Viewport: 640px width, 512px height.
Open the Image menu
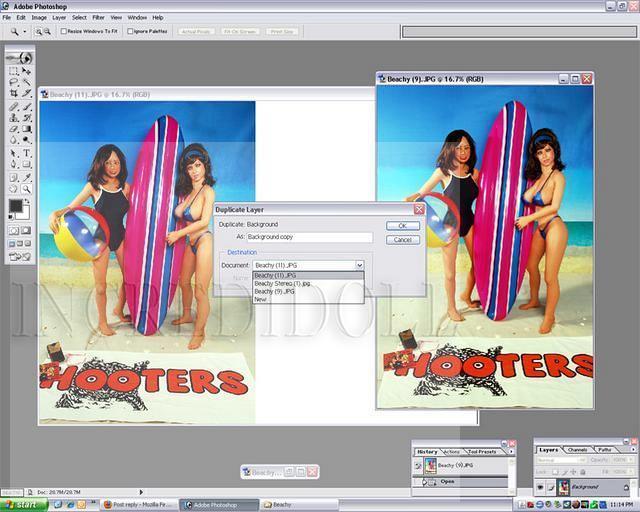pos(39,18)
